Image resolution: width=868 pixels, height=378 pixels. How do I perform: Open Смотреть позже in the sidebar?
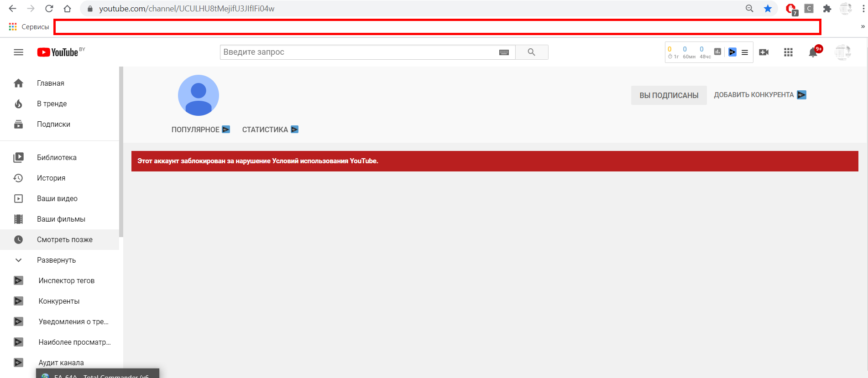coord(64,239)
